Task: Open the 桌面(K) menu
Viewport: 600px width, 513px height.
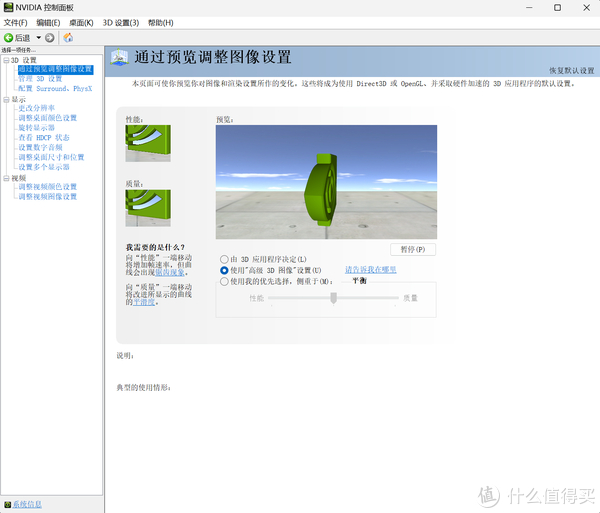Action: click(81, 23)
